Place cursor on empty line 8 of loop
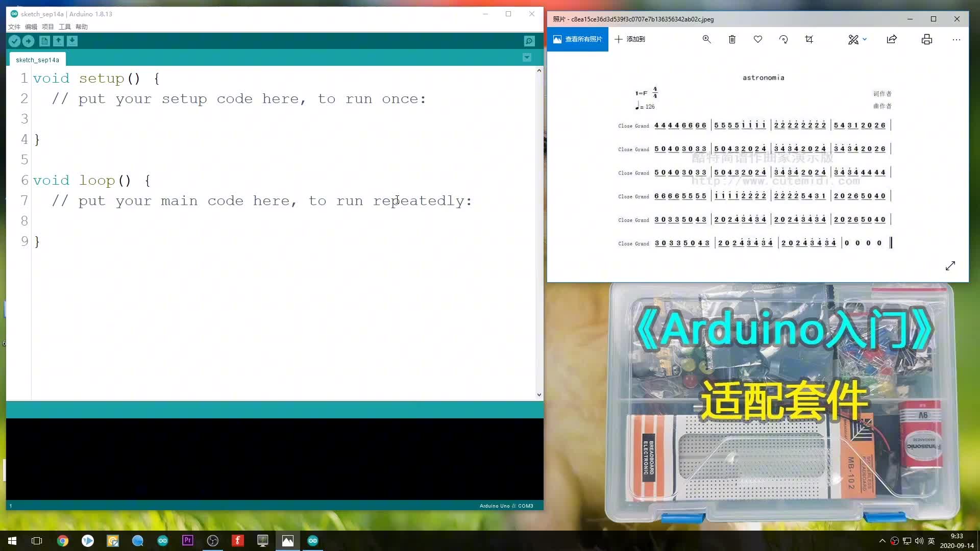 (283, 221)
